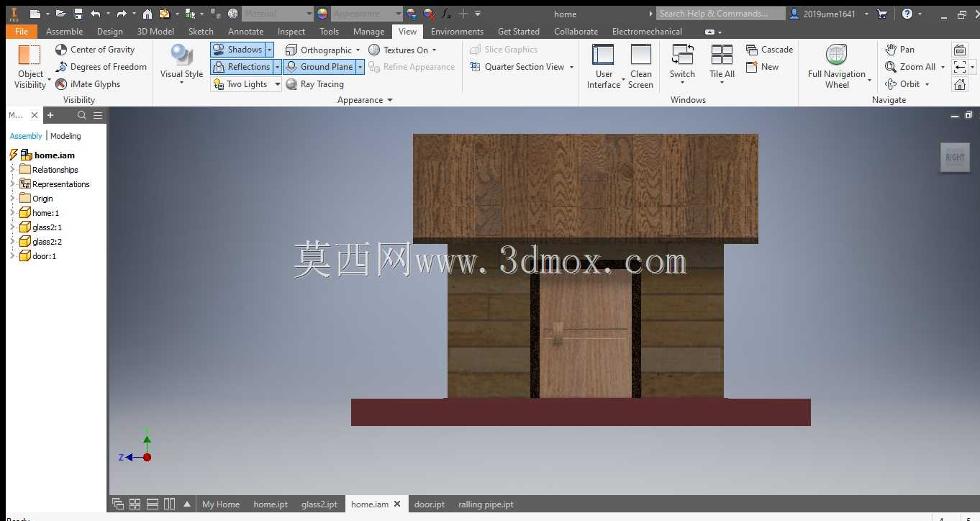Search the model browser with magnifier icon
Image resolution: width=980 pixels, height=521 pixels.
pyautogui.click(x=82, y=115)
